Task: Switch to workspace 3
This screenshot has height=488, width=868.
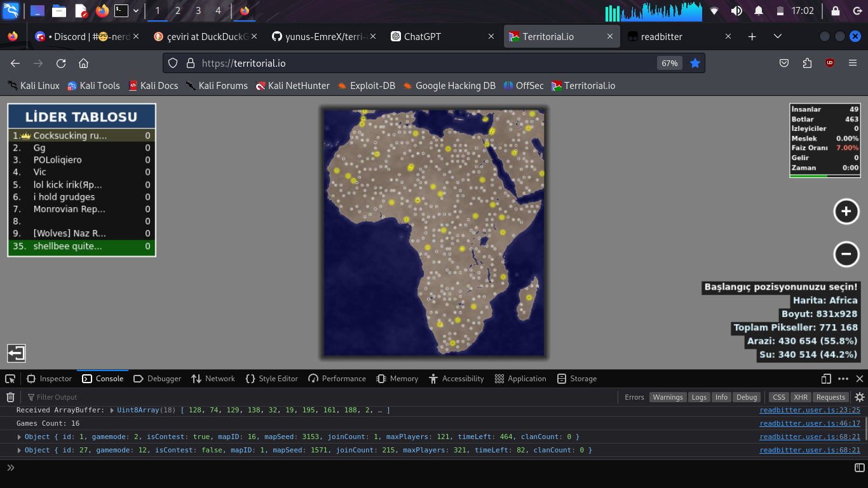Action: [198, 11]
